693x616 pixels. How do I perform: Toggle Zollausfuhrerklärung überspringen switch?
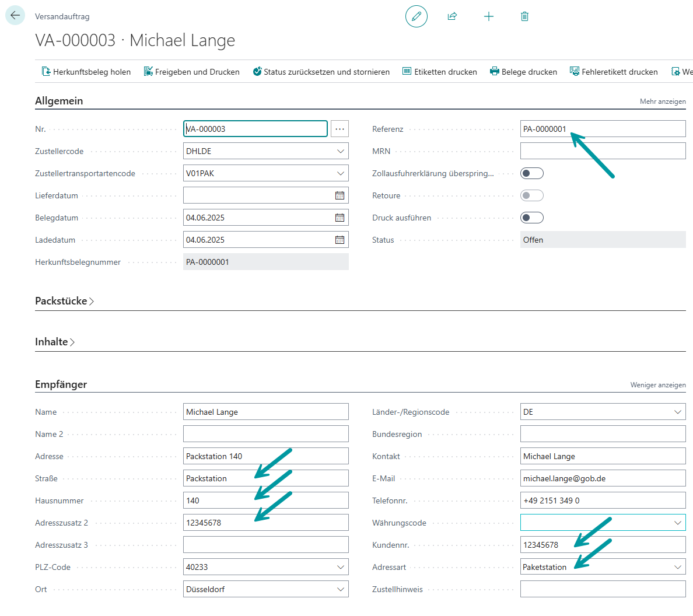531,173
